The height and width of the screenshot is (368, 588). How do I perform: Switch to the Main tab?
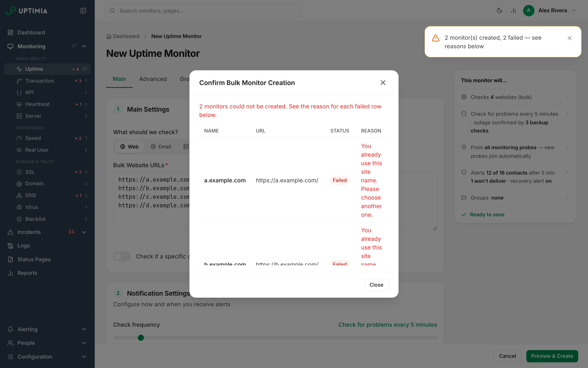(x=119, y=79)
